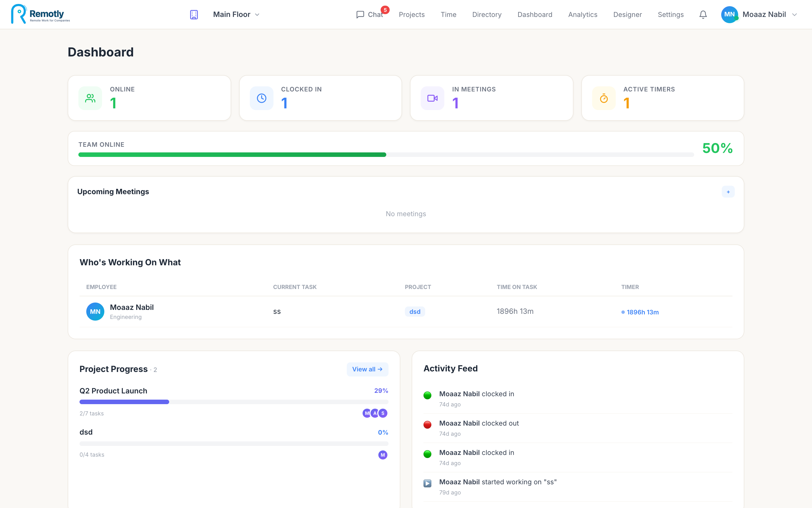812x508 pixels.
Task: Click the MN avatar in the header
Action: tap(729, 14)
